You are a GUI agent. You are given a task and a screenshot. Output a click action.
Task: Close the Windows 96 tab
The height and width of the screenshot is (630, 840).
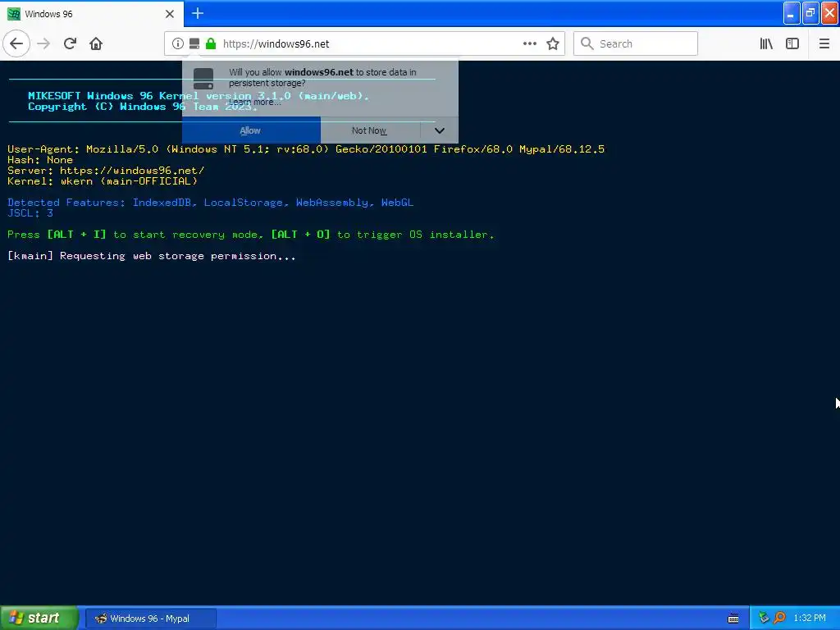170,14
